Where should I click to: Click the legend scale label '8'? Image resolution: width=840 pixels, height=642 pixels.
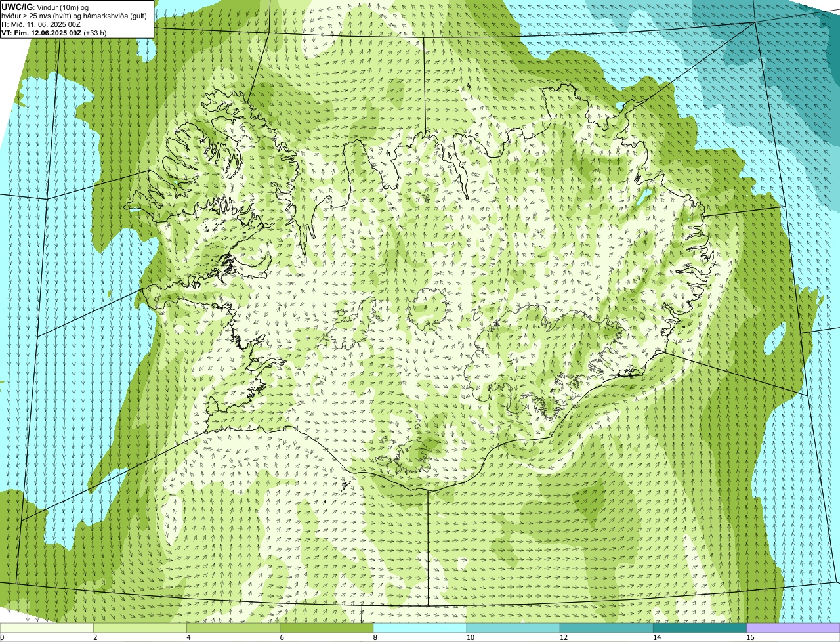tap(375, 637)
